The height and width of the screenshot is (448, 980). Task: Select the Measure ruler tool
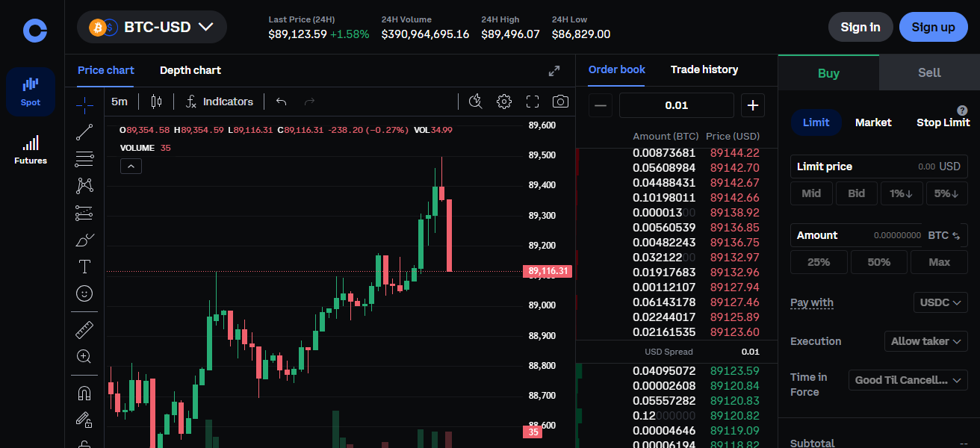pyautogui.click(x=84, y=329)
